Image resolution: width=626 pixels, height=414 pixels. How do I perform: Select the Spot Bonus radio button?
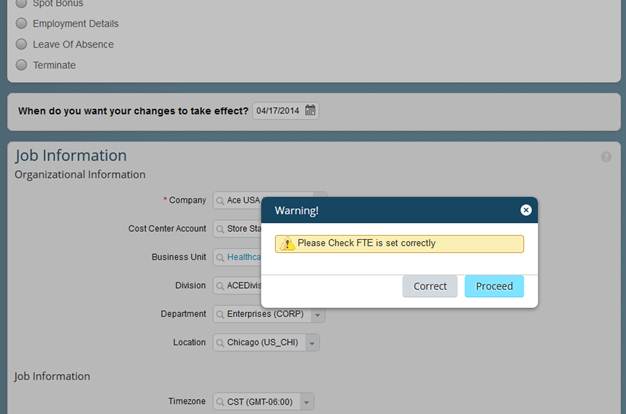tap(21, 3)
